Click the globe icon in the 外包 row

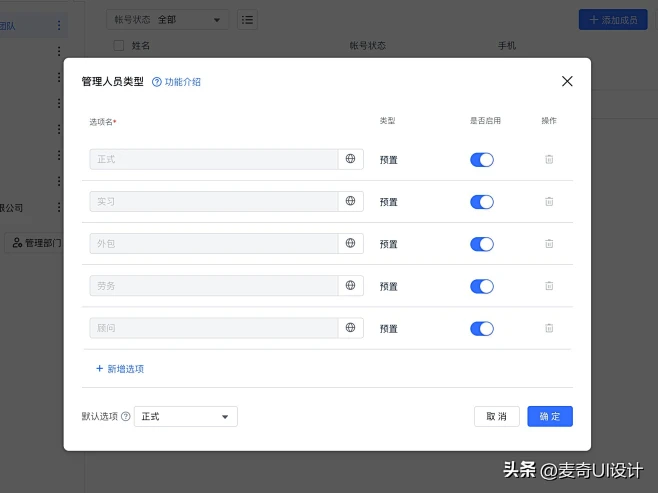pyautogui.click(x=350, y=243)
